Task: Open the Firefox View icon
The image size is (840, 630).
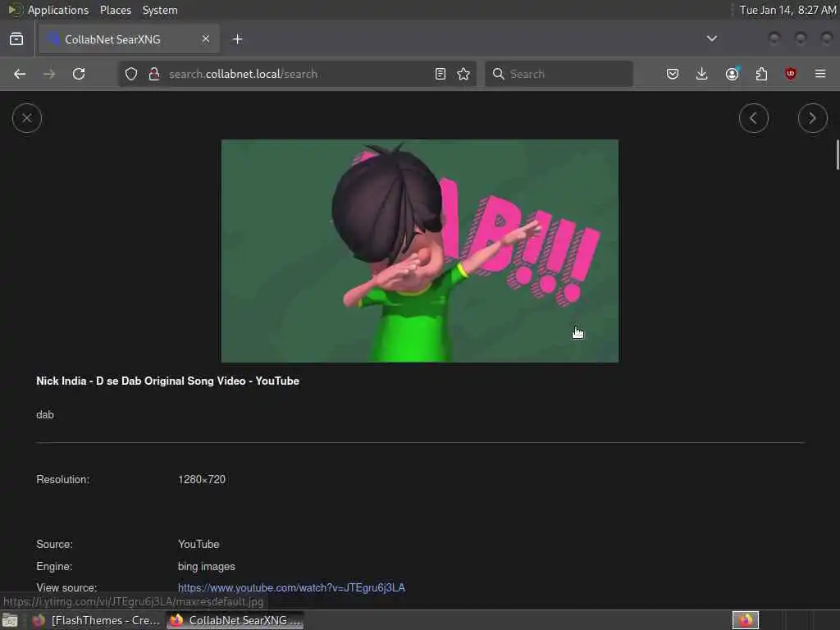Action: pyautogui.click(x=16, y=39)
